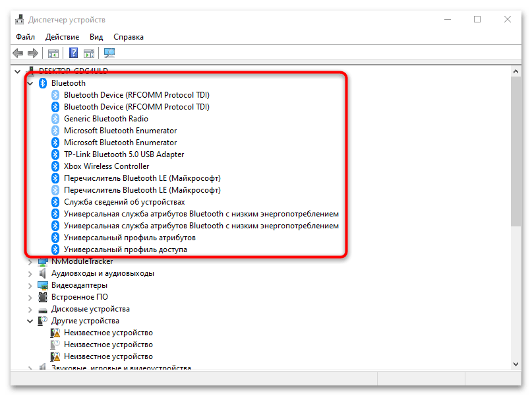The width and height of the screenshot is (532, 396).
Task: Click the vertical scrollbar thumb
Action: click(516, 151)
